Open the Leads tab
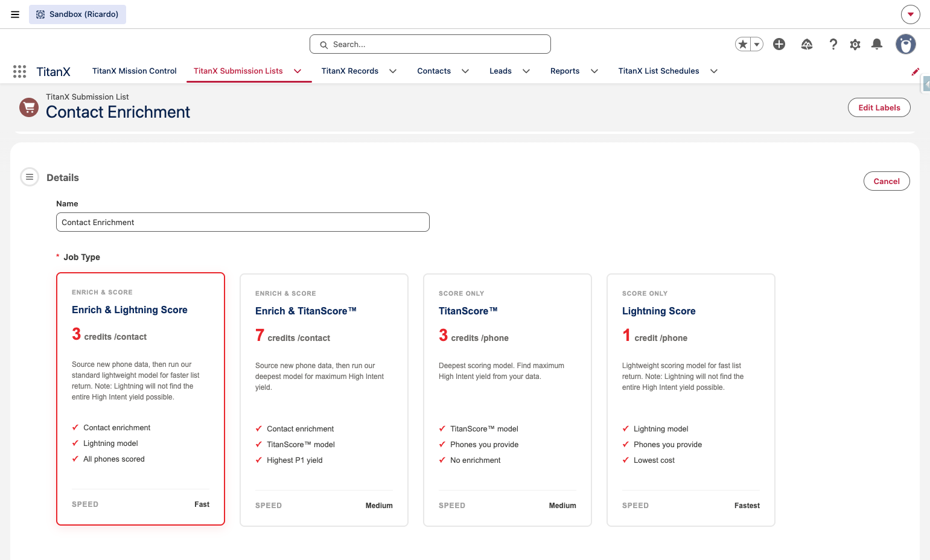The width and height of the screenshot is (930, 560). [500, 71]
